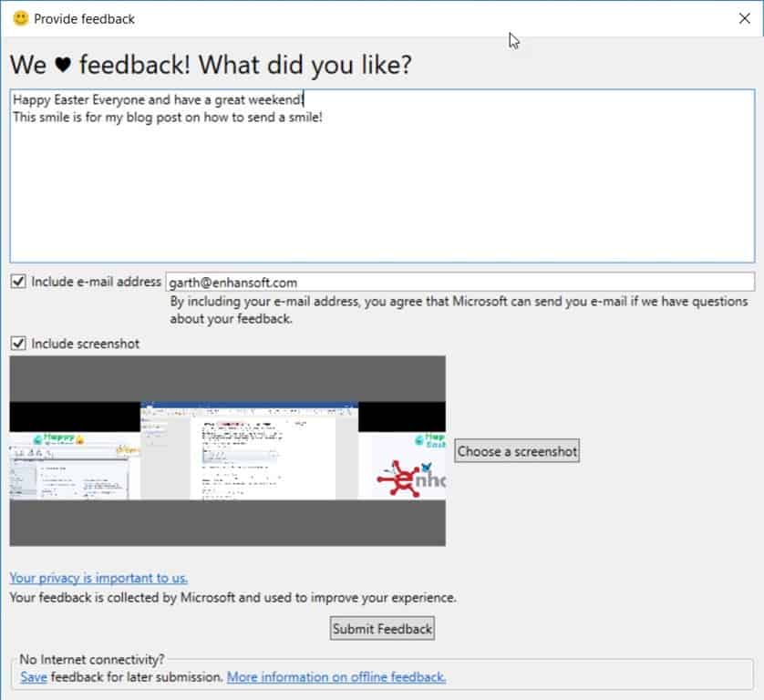Click the 'This smile is for my blog' line
This screenshot has height=700, width=764.
click(x=167, y=118)
